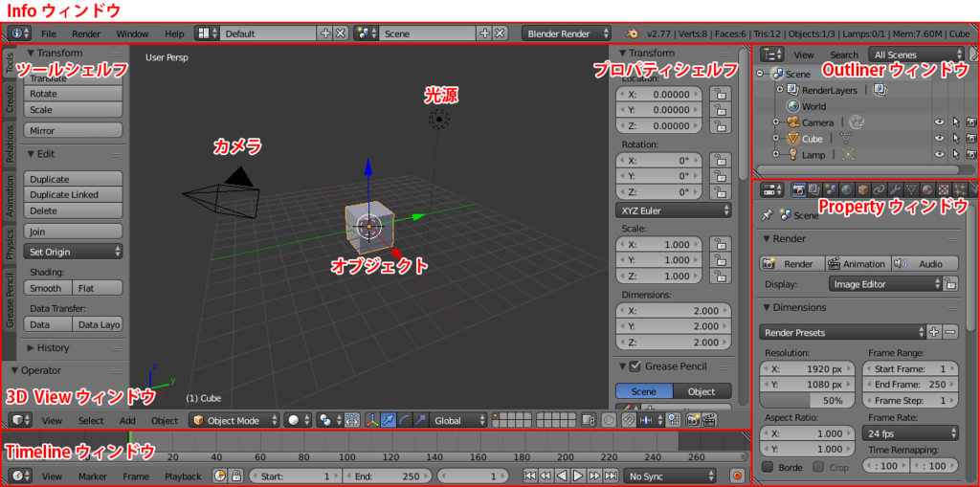Screen dimensions: 980x487
Task: Click the OpenGL render image camera icon
Action: [x=693, y=420]
